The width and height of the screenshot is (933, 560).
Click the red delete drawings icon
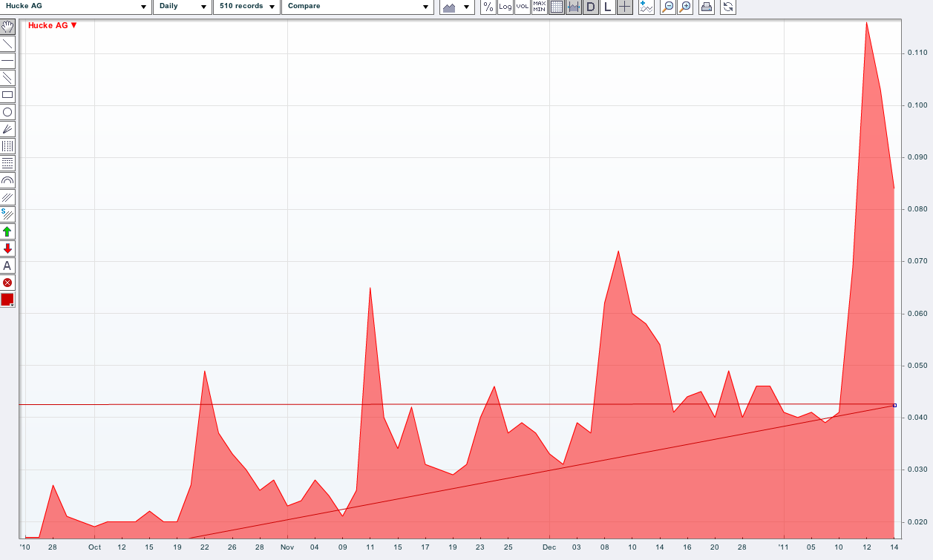[x=7, y=283]
